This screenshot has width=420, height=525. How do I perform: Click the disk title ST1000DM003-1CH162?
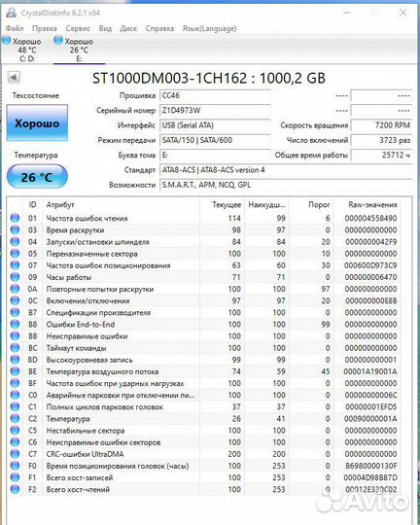click(170, 78)
